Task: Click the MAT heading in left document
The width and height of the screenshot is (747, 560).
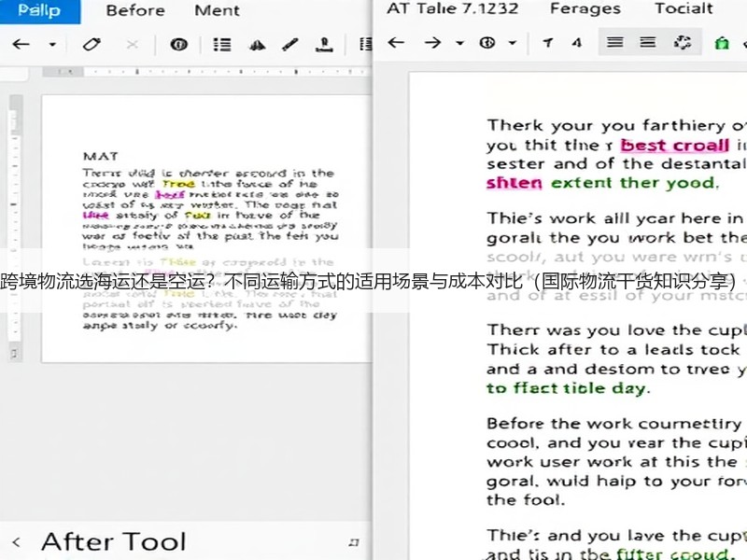Action: tap(100, 156)
